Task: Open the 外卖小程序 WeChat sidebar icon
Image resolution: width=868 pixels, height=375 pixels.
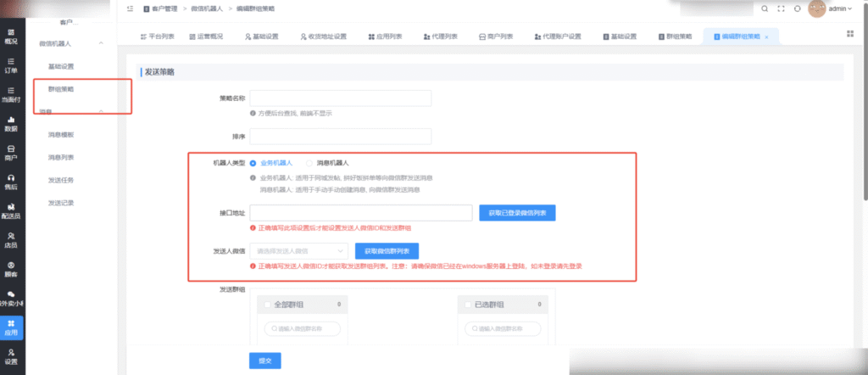Action: (11, 299)
